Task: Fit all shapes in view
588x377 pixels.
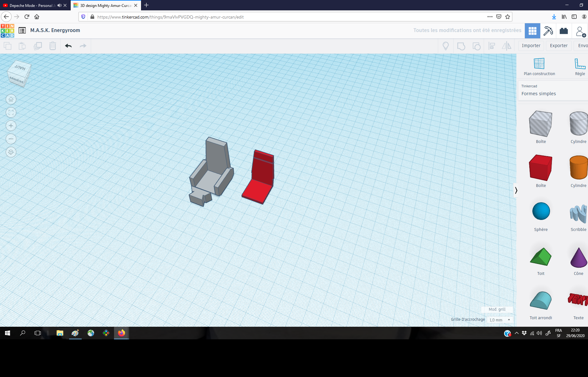Action: tap(11, 112)
